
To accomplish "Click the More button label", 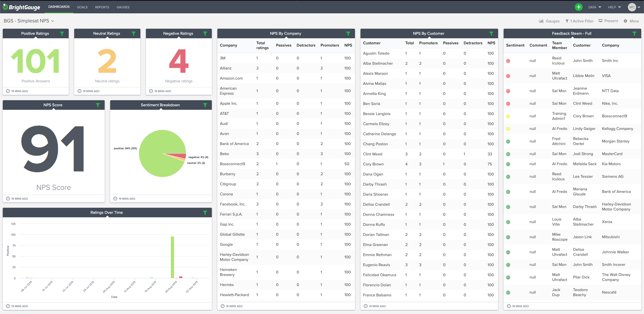I will tap(634, 21).
